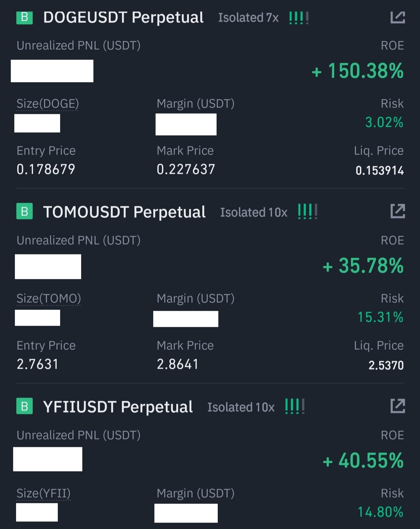
Task: Switch Size(TOMO) unit label
Action: 49,299
